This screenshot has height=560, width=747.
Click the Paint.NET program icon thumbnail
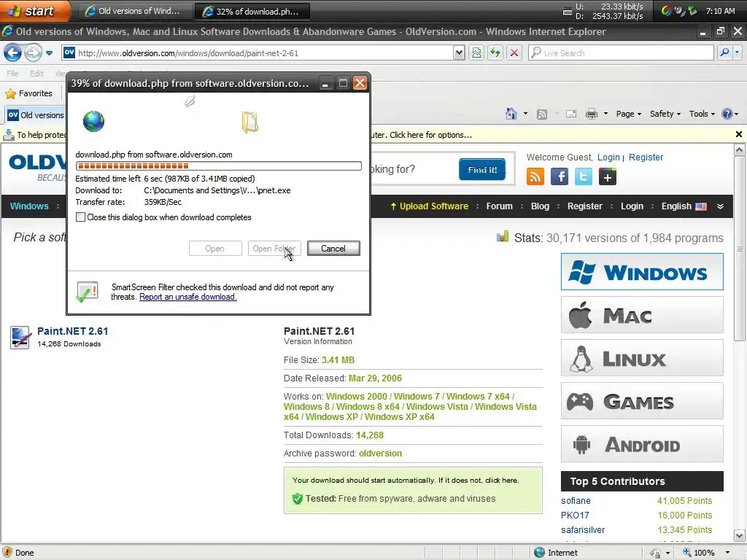[x=20, y=338]
